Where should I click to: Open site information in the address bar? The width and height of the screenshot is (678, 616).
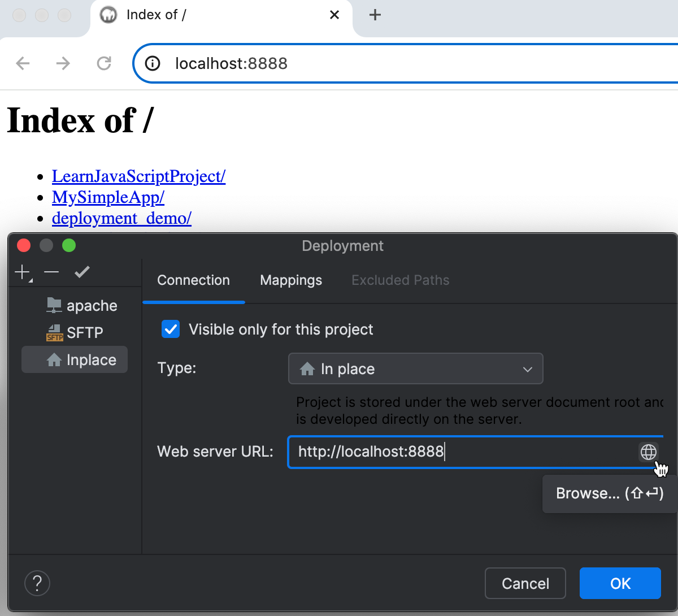151,63
